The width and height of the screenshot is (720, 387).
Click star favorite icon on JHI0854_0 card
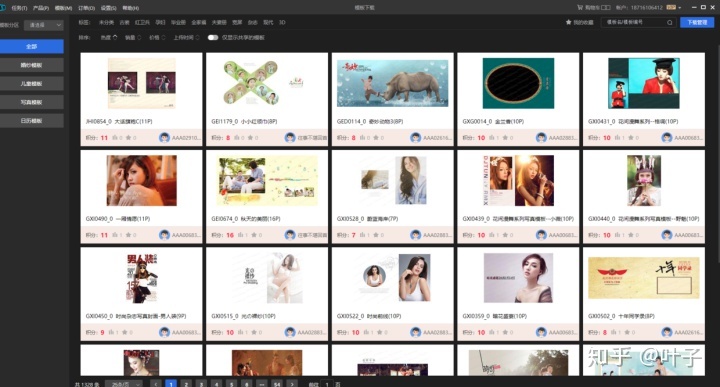(129, 137)
